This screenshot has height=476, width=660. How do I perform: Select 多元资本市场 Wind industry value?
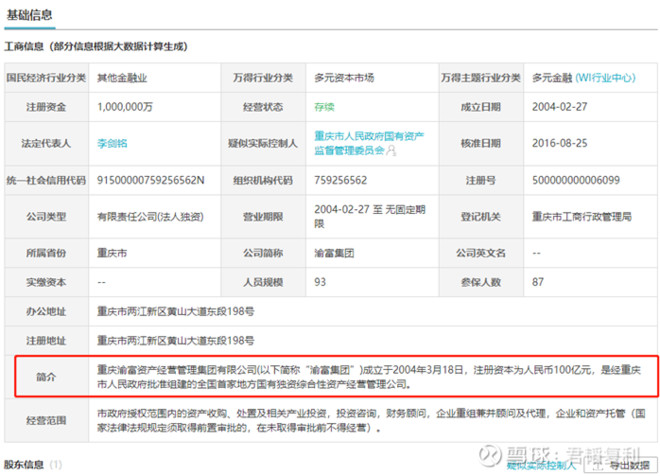(344, 78)
